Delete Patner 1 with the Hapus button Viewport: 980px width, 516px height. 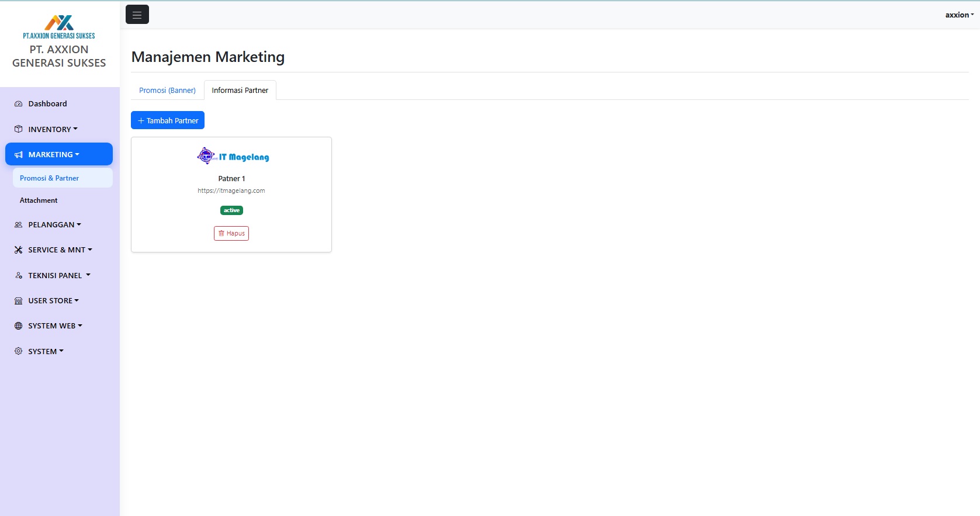point(231,233)
